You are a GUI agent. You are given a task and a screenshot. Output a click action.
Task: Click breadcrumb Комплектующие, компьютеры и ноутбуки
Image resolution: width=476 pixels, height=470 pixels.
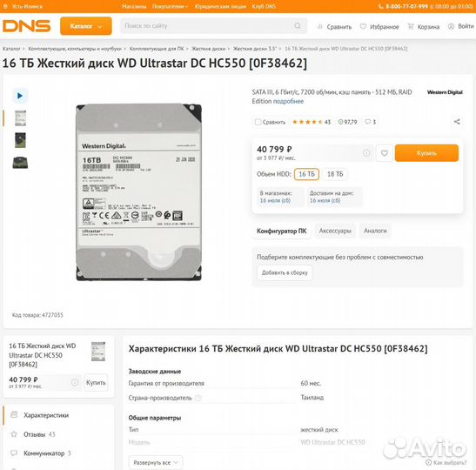75,49
